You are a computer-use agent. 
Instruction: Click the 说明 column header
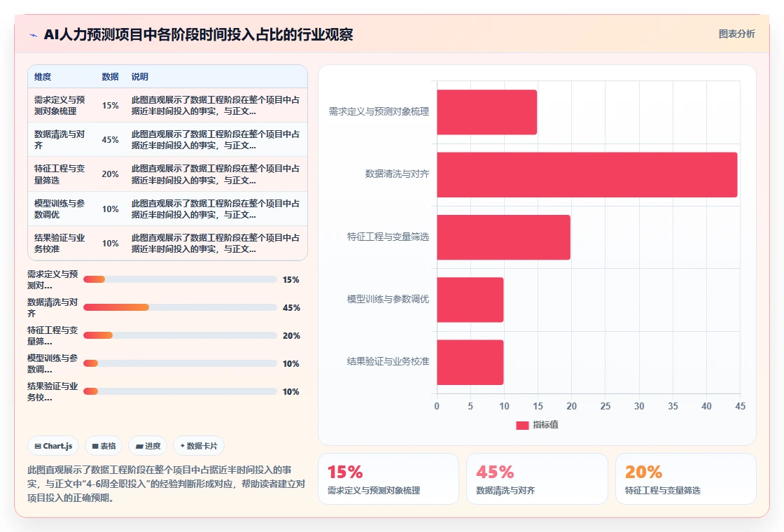(139, 77)
